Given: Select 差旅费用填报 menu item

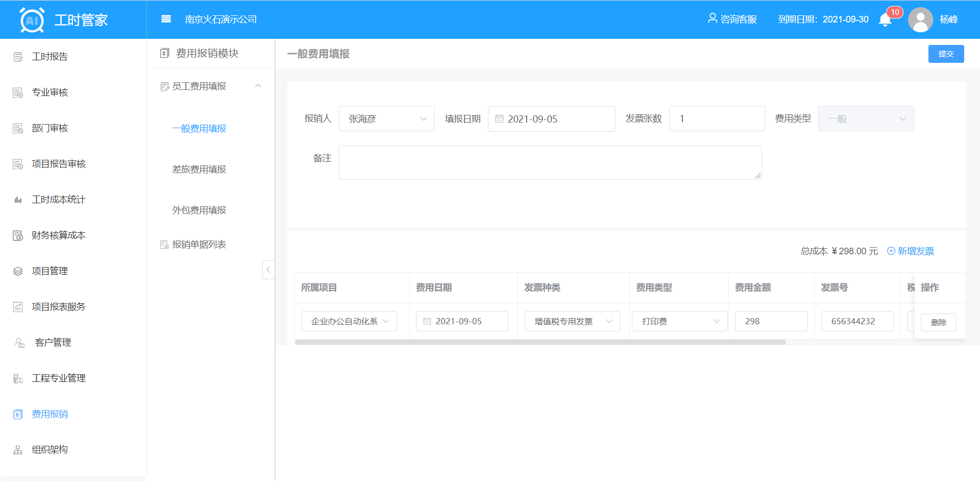Looking at the screenshot, I should pos(199,170).
